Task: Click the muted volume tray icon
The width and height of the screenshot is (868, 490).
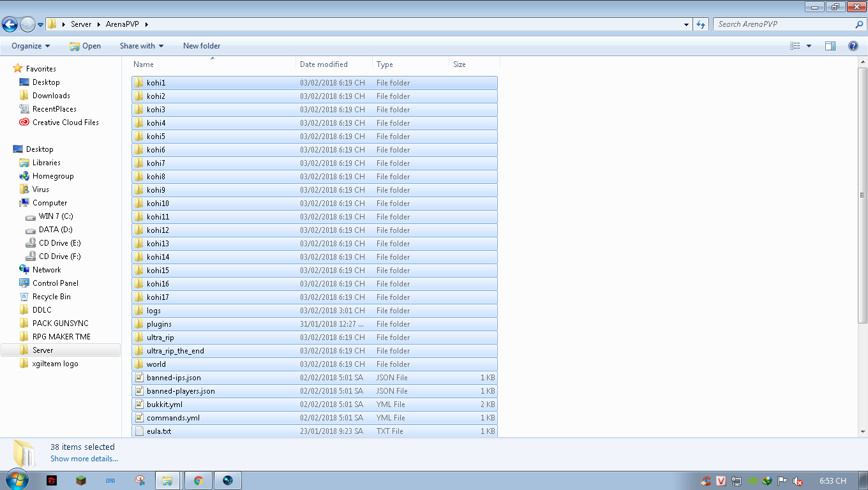Action: coord(798,481)
